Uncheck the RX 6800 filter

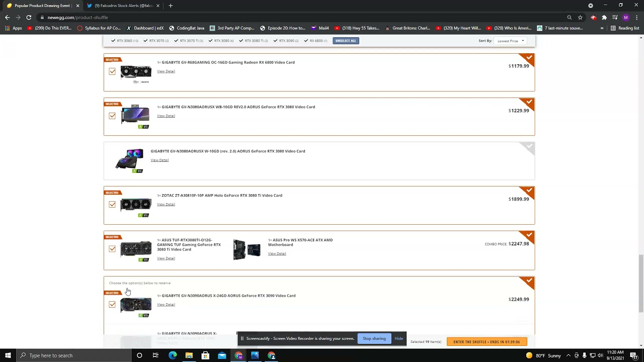click(306, 41)
